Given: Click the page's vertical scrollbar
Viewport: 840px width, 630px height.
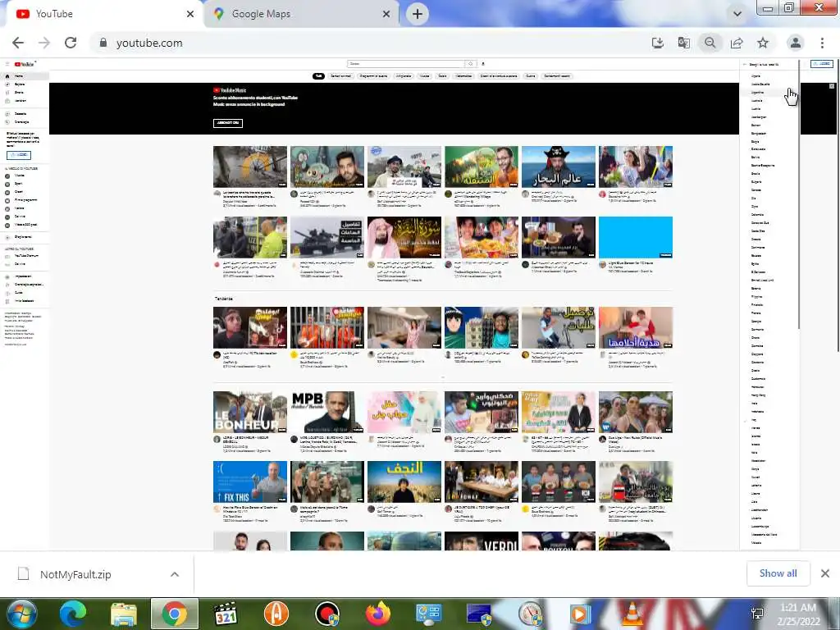Looking at the screenshot, I should (838, 206).
